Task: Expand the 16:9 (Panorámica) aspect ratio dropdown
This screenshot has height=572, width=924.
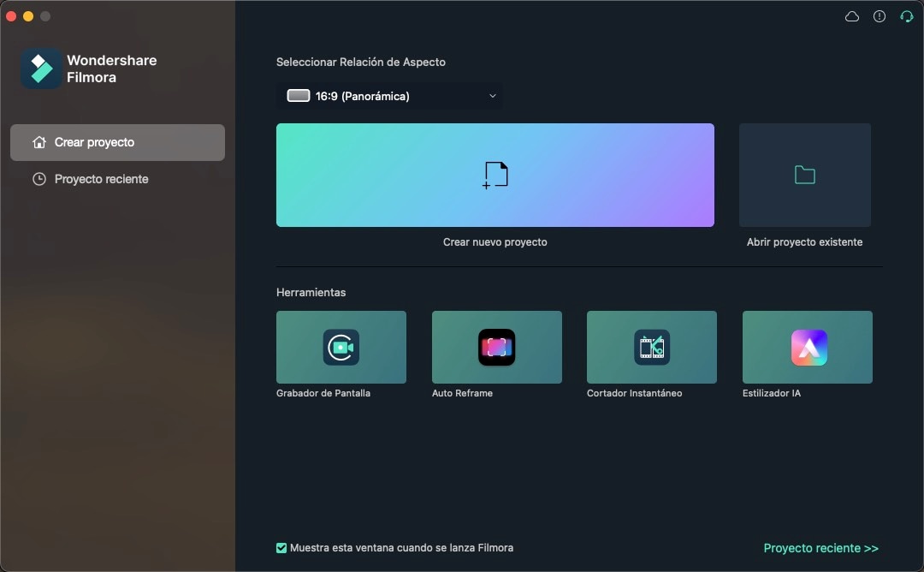Action: tap(389, 96)
